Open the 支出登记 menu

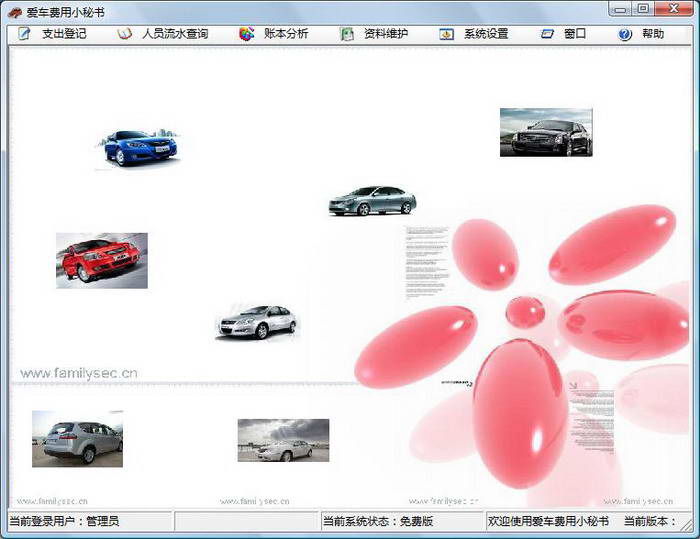coord(64,34)
